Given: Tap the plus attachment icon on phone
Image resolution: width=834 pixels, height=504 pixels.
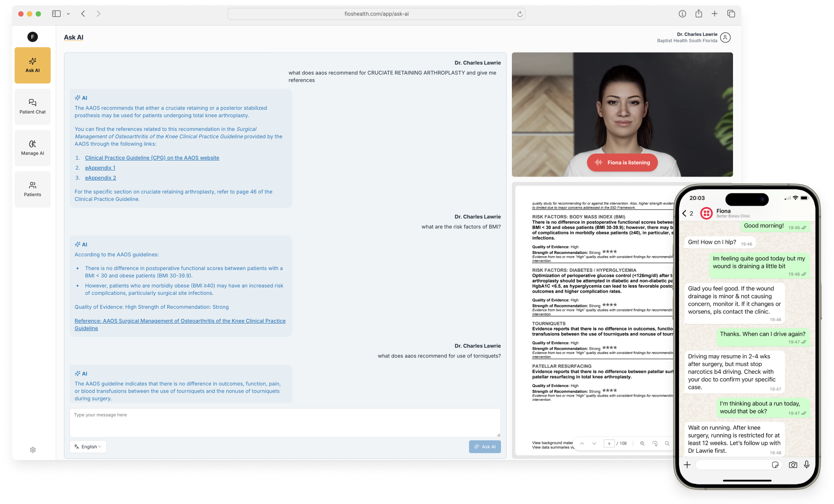Looking at the screenshot, I should click(x=687, y=465).
